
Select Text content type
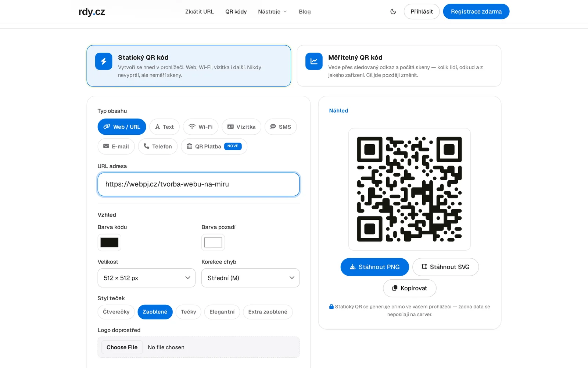pos(164,127)
